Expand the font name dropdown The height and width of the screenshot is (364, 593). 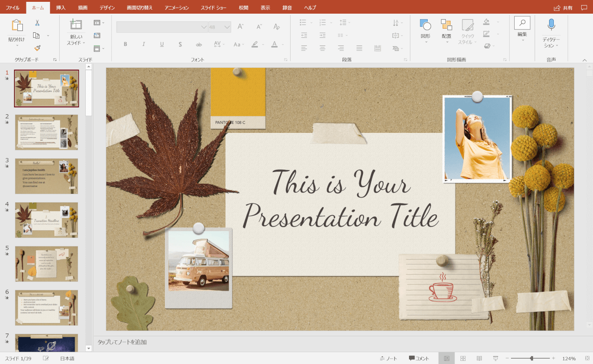click(204, 27)
